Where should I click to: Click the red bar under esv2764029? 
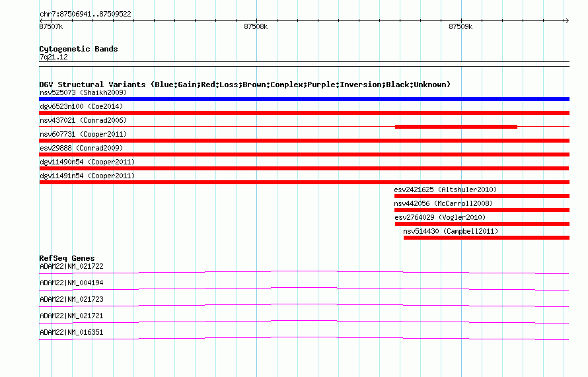(x=482, y=224)
